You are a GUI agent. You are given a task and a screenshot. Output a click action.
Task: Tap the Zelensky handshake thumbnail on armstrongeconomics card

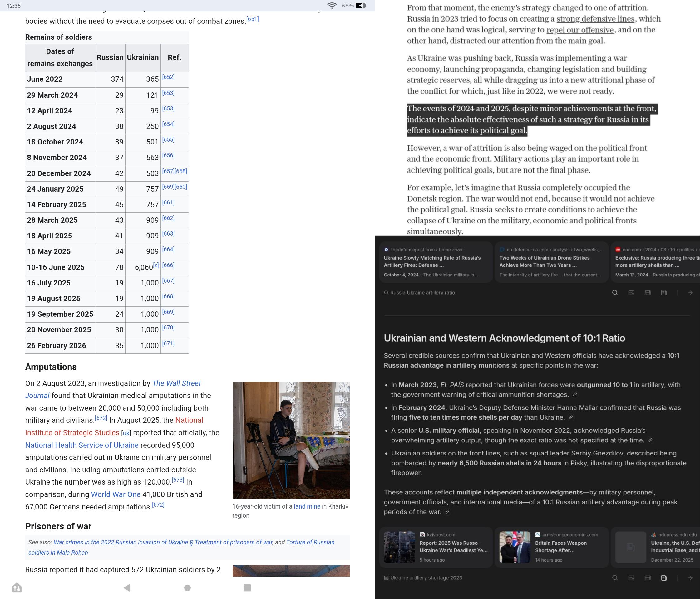[515, 547]
